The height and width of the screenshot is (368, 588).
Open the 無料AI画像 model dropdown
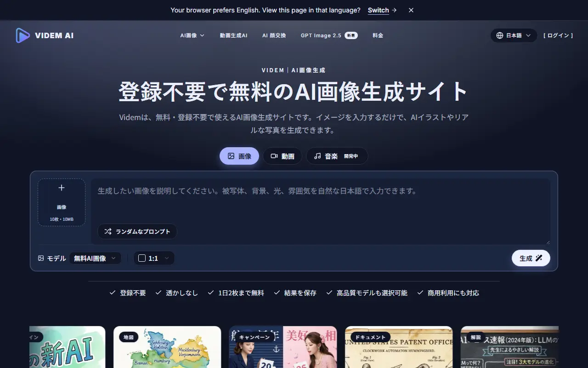pos(95,259)
